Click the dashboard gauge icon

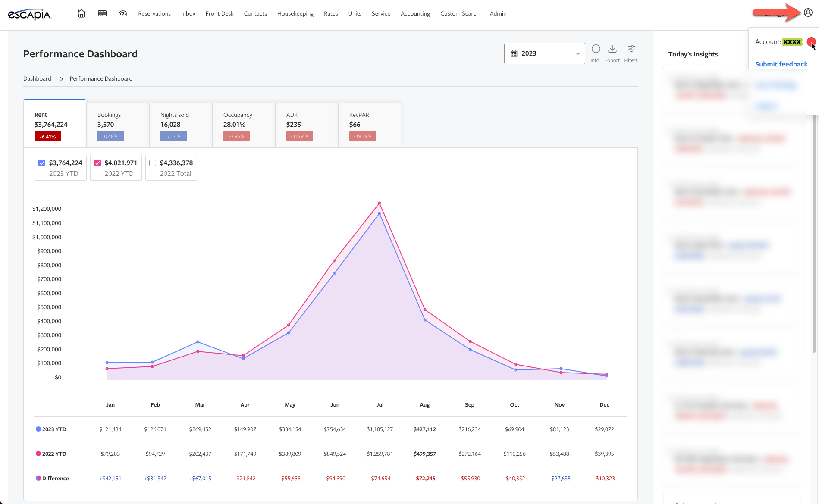pyautogui.click(x=123, y=13)
